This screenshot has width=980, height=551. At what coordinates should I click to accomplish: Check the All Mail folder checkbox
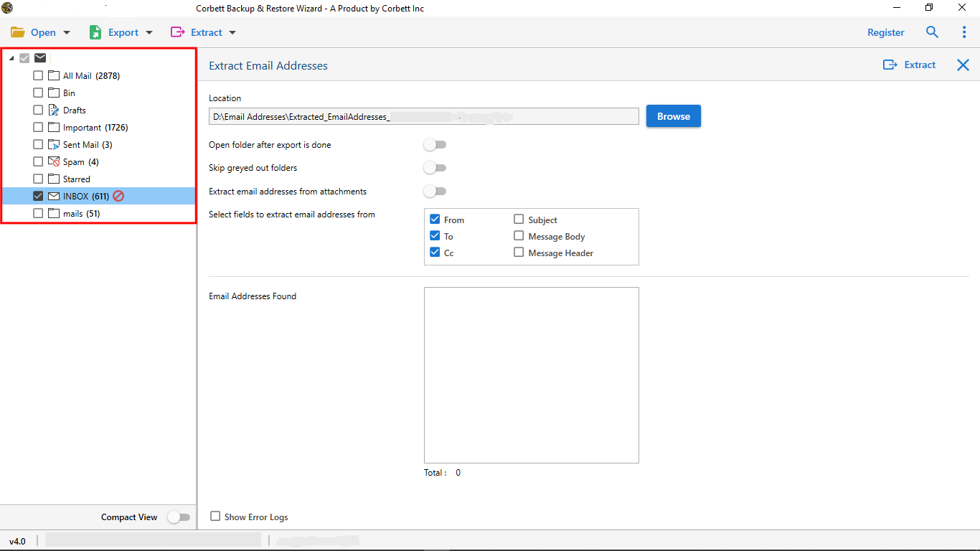pos(38,75)
